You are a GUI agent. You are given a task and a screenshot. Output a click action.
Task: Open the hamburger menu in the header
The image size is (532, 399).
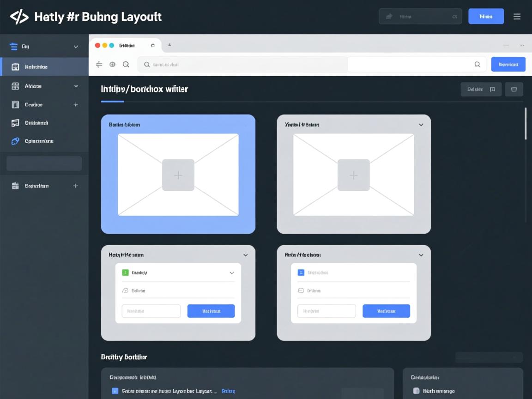coord(517,17)
